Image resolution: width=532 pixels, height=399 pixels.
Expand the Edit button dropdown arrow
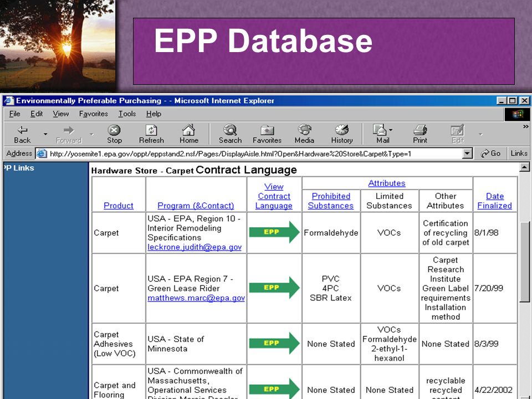(480, 134)
